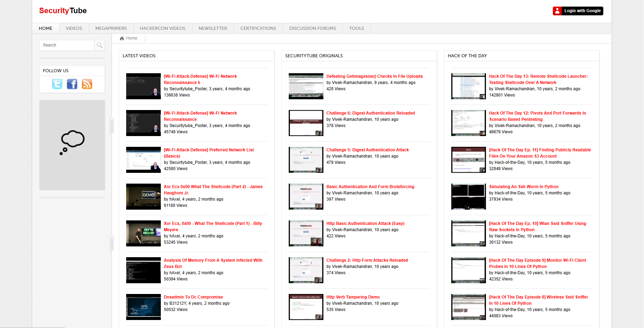
Task: Open Xor Ecx 0x00 Part 2 James Haughom link
Action: coord(213,190)
